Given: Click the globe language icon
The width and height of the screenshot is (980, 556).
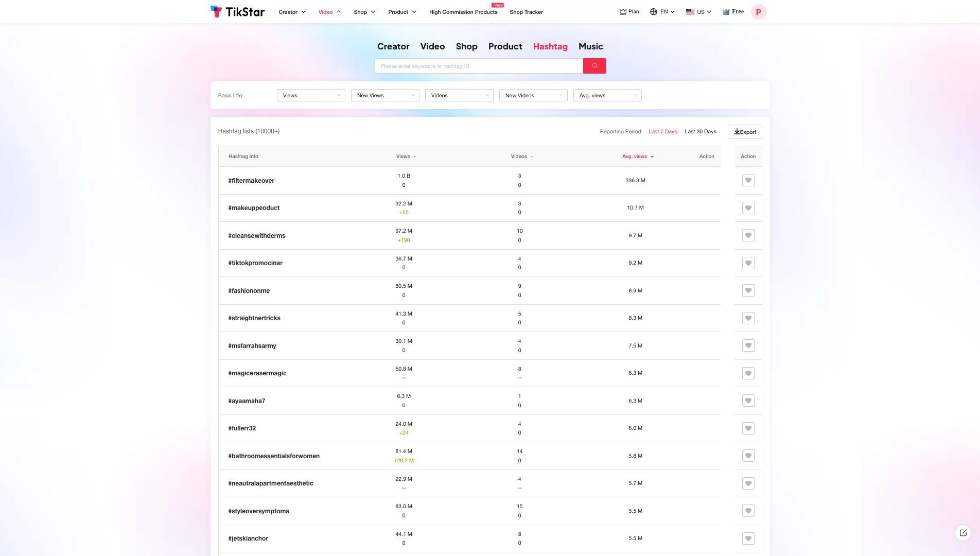Looking at the screenshot, I should (653, 11).
